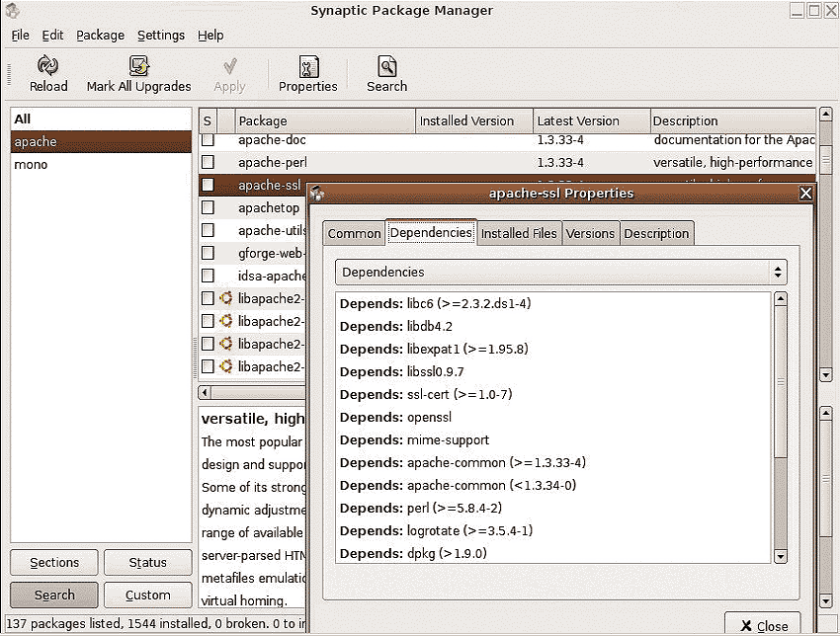Toggle the apachetop status checkbox

(x=208, y=207)
